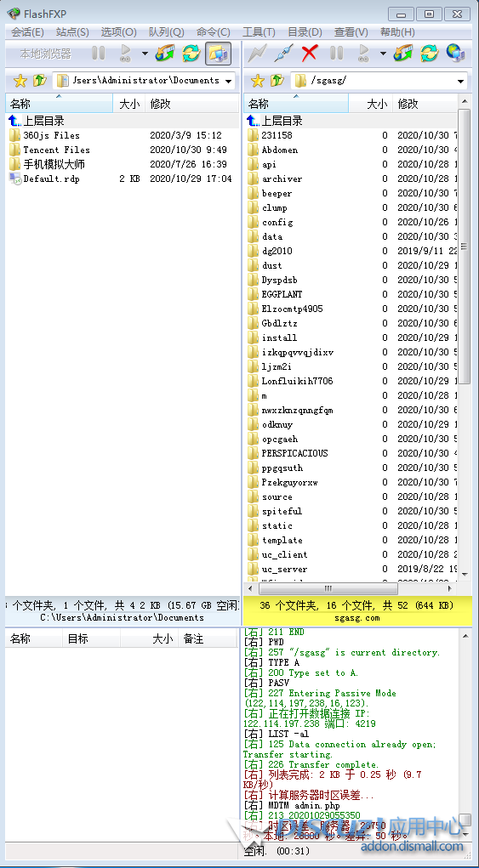Click the disconnect plug icon

tap(283, 54)
